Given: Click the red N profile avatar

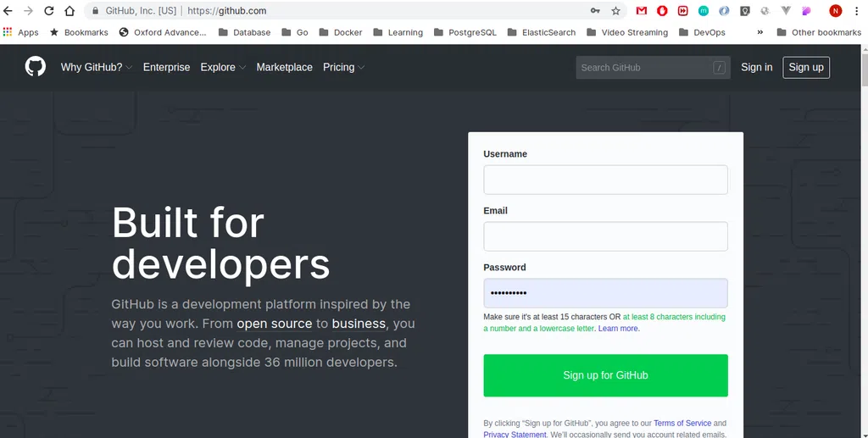Looking at the screenshot, I should click(835, 10).
